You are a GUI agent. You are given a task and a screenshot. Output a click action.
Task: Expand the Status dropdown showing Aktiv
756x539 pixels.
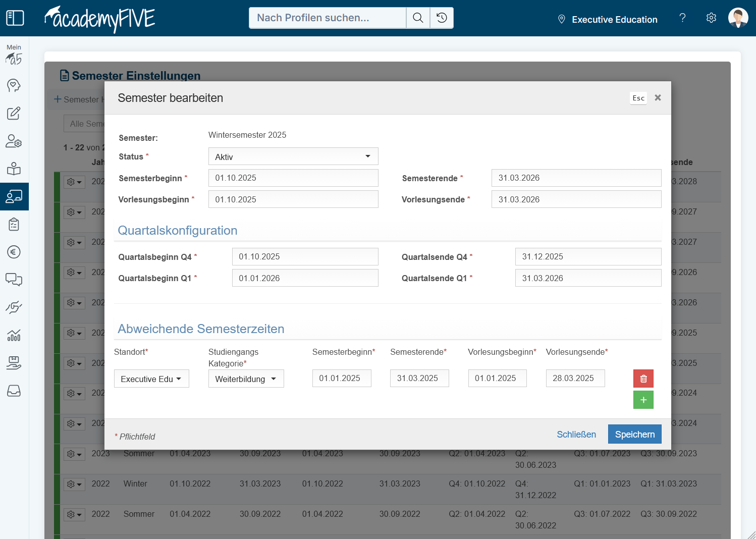click(x=293, y=156)
